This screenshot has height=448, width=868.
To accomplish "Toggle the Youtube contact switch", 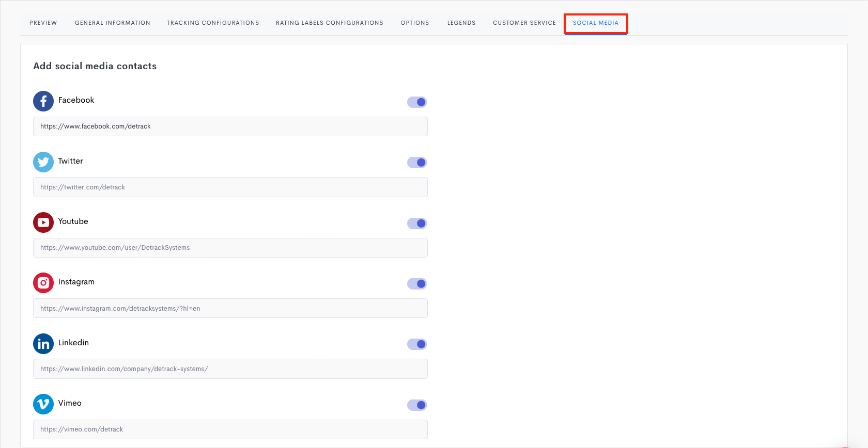I will click(417, 223).
